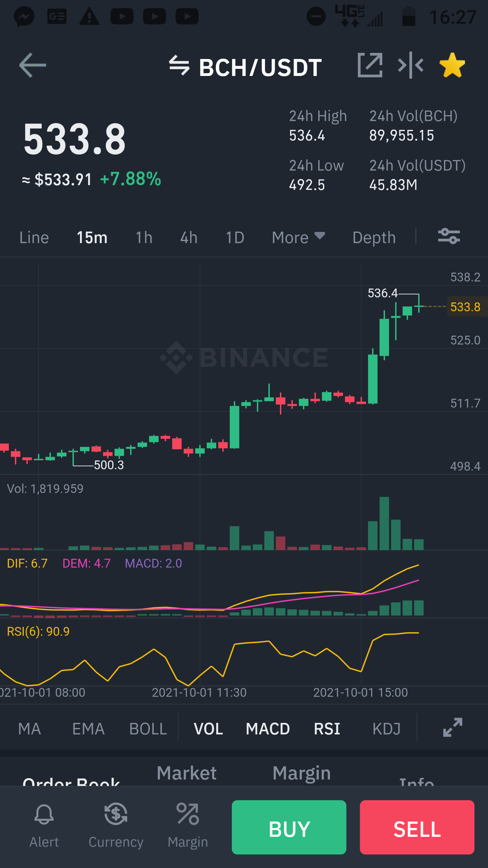Tap the swap pair arrows icon
488x868 pixels.
coord(179,65)
